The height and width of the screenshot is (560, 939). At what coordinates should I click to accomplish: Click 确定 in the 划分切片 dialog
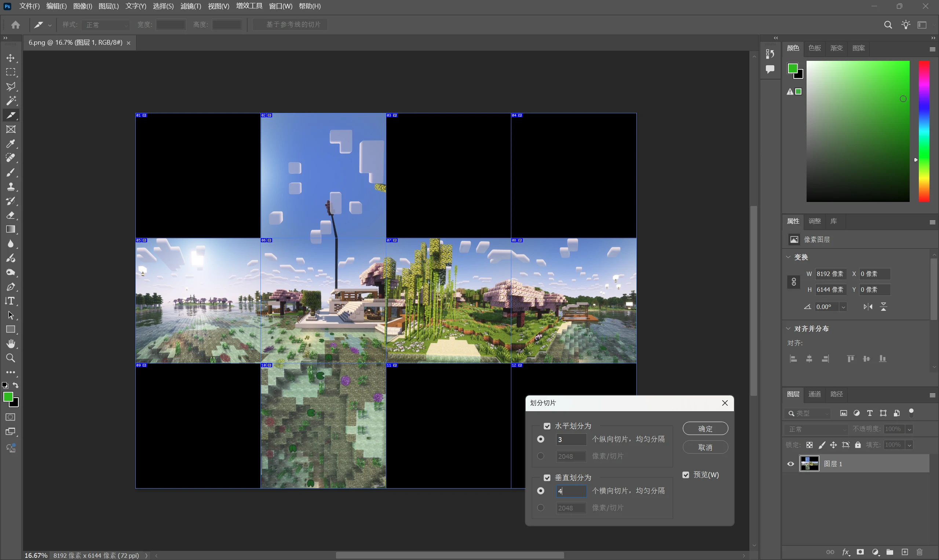[x=705, y=429]
